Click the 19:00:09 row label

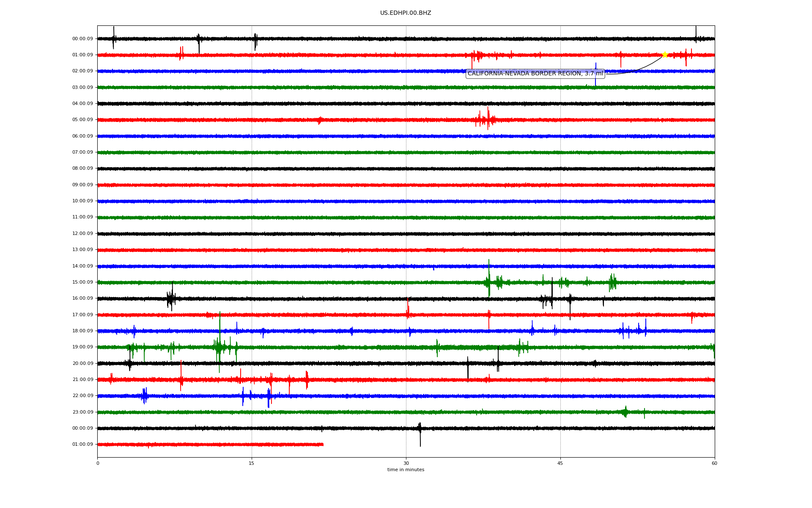tap(82, 347)
